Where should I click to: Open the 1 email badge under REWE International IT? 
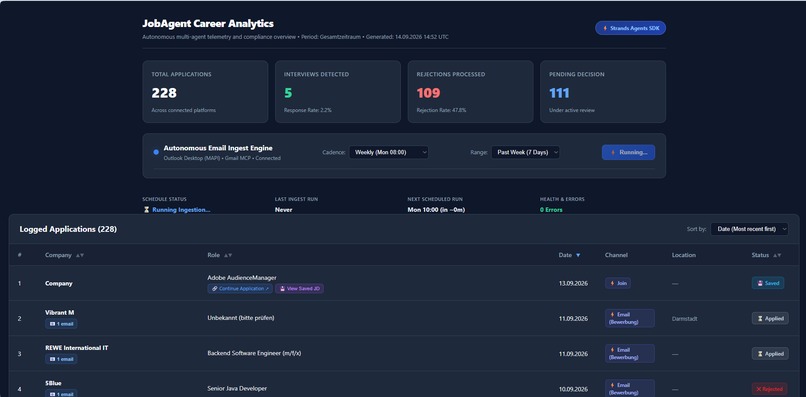(61, 359)
